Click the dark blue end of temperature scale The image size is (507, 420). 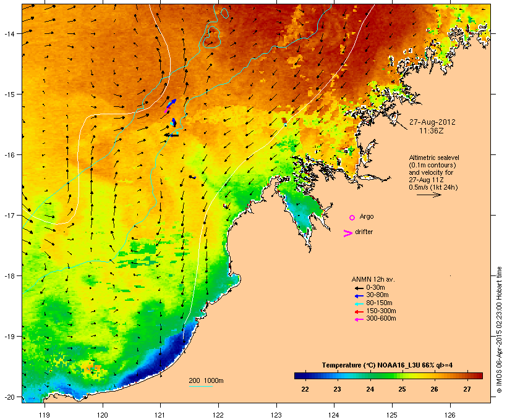click(x=298, y=376)
